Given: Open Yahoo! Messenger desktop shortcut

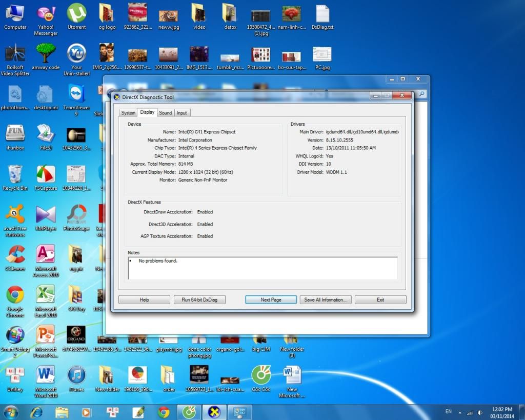Looking at the screenshot, I should [46, 15].
